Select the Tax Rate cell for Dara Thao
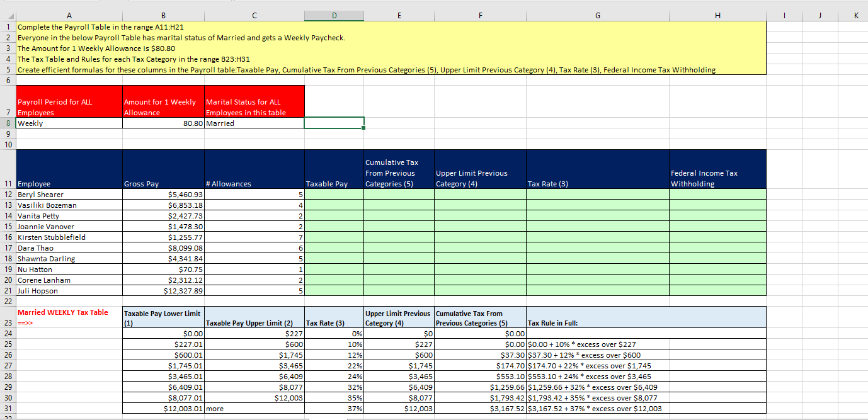The height and width of the screenshot is (420, 868). [x=598, y=248]
